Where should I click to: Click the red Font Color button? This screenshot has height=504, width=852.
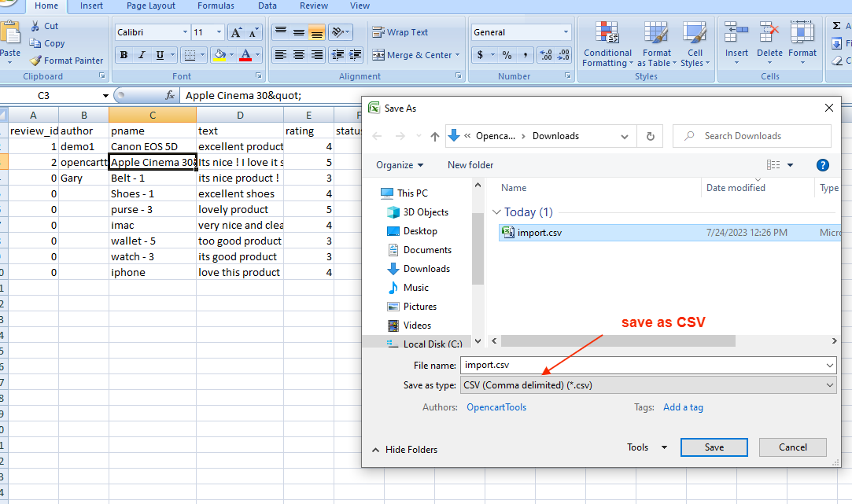pyautogui.click(x=245, y=55)
